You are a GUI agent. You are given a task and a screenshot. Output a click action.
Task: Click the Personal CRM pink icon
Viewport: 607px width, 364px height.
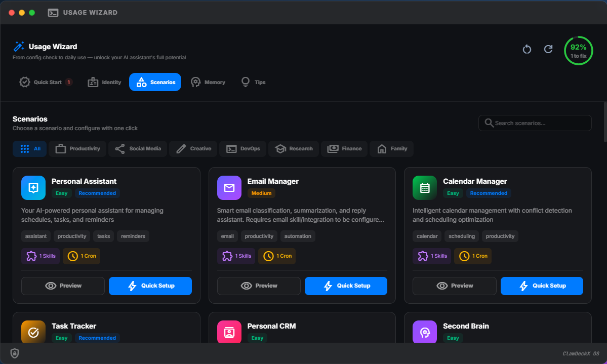click(229, 332)
